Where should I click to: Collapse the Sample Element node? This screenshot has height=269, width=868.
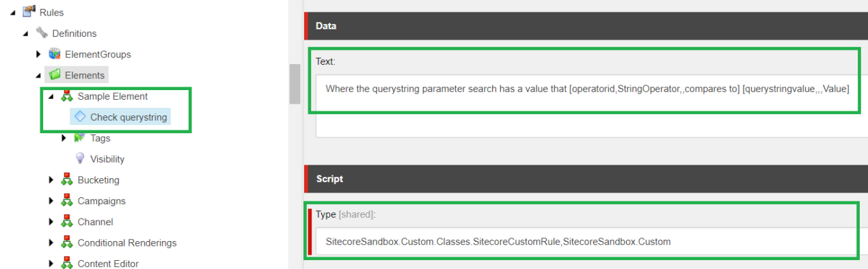[x=51, y=96]
